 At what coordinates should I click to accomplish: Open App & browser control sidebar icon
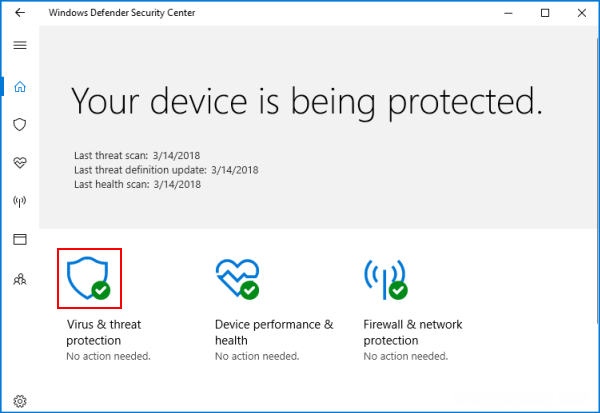click(x=20, y=239)
